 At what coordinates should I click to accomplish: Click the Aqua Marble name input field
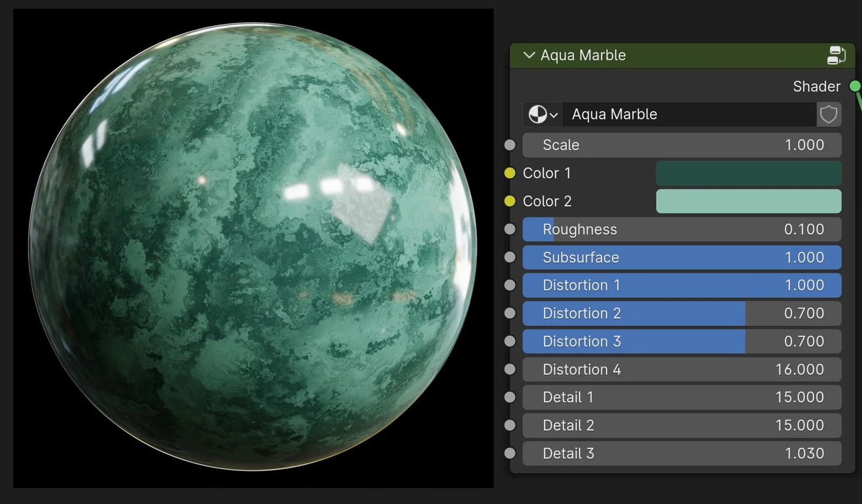click(690, 114)
